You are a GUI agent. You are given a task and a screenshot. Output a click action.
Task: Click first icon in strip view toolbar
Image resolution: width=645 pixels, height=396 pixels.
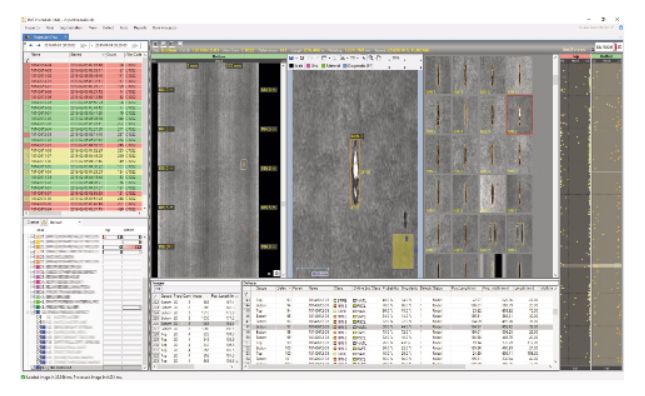click(x=156, y=44)
